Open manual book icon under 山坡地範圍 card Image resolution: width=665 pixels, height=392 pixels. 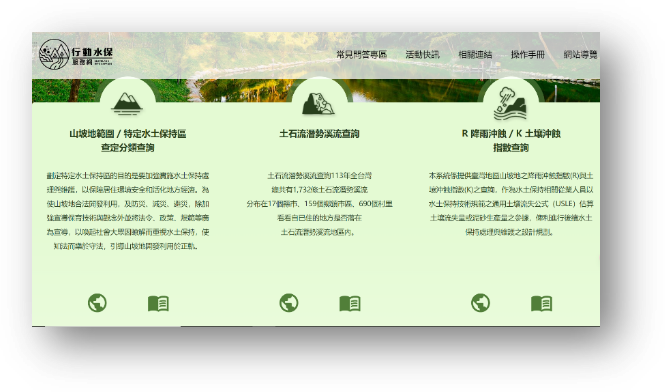(x=159, y=303)
